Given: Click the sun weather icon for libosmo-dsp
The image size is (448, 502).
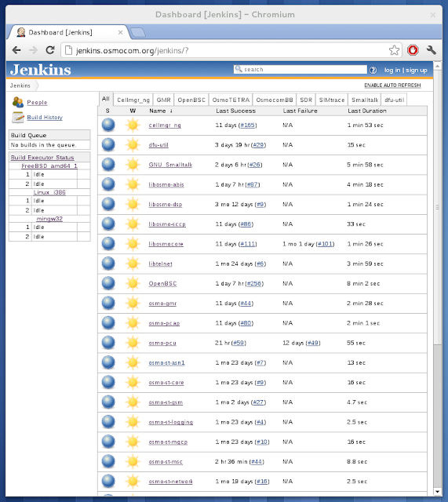Looking at the screenshot, I should tap(133, 204).
